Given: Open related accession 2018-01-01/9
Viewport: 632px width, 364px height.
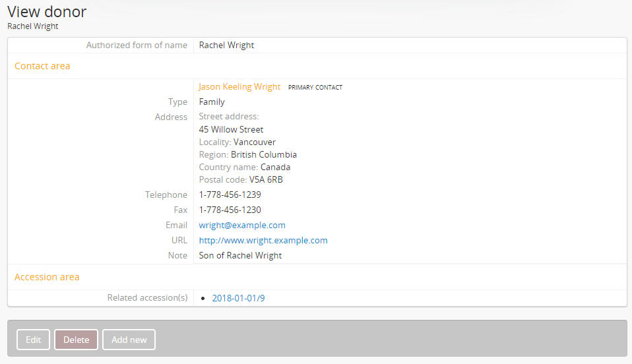Looking at the screenshot, I should coord(238,299).
